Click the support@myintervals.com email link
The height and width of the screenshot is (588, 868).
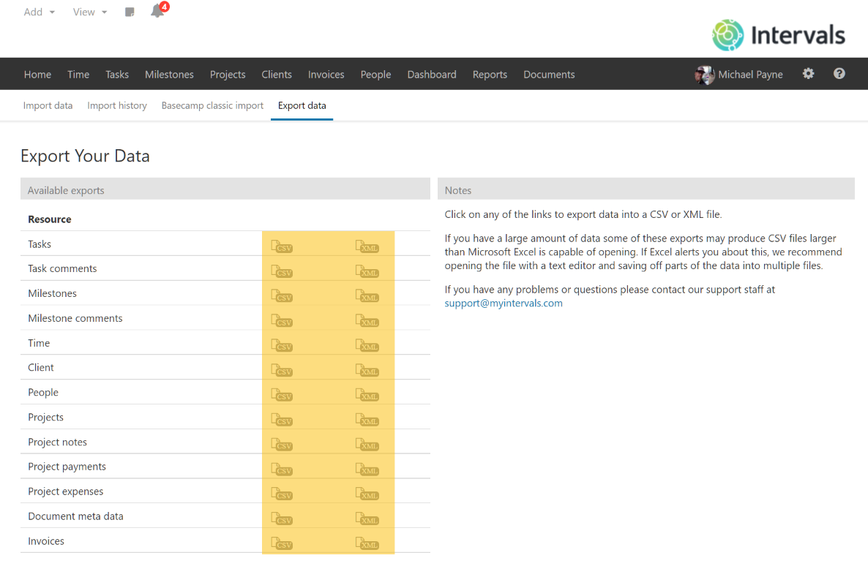point(503,303)
